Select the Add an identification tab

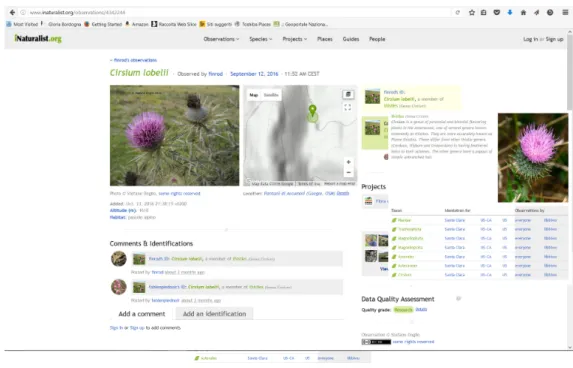coord(214,314)
